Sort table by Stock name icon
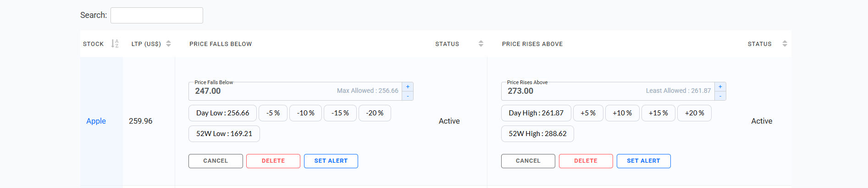Image resolution: width=868 pixels, height=188 pixels. [115, 44]
